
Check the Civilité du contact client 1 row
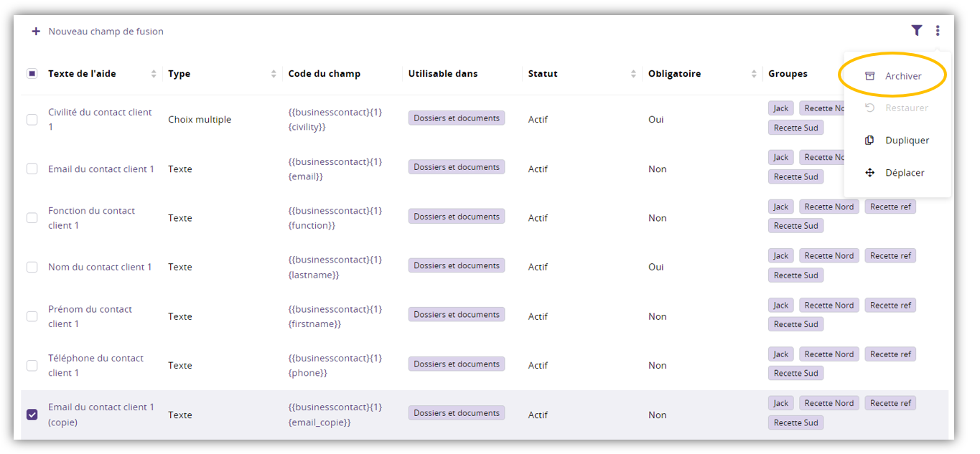[32, 120]
